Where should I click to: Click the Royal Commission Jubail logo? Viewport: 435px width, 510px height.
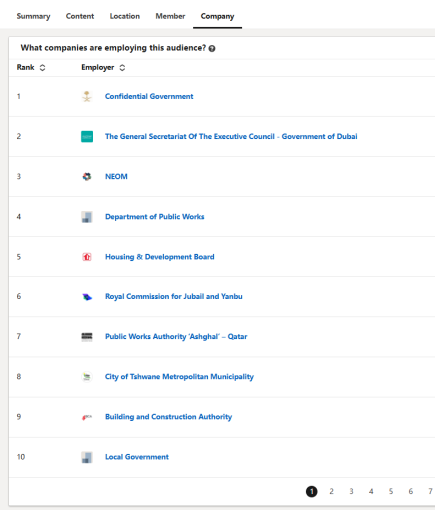(87, 297)
